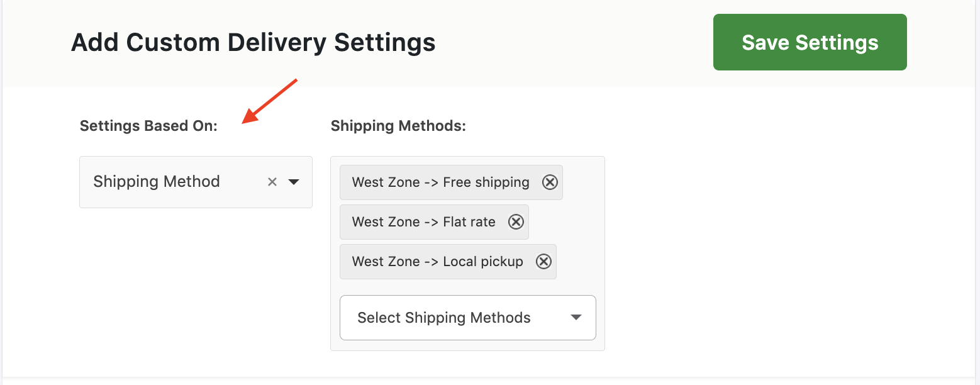
Task: Remove West Zone Local pickup tag
Action: [x=543, y=262]
